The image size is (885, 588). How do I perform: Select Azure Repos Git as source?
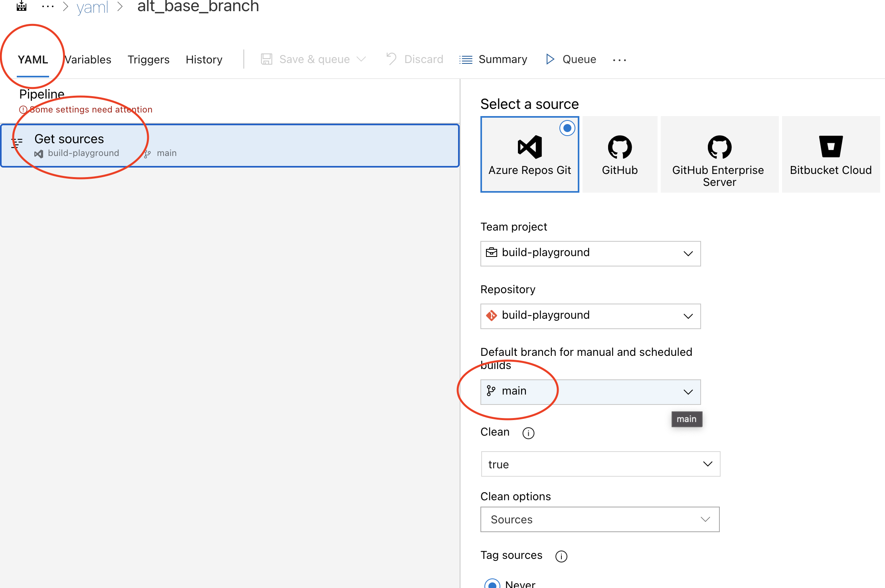coord(529,154)
